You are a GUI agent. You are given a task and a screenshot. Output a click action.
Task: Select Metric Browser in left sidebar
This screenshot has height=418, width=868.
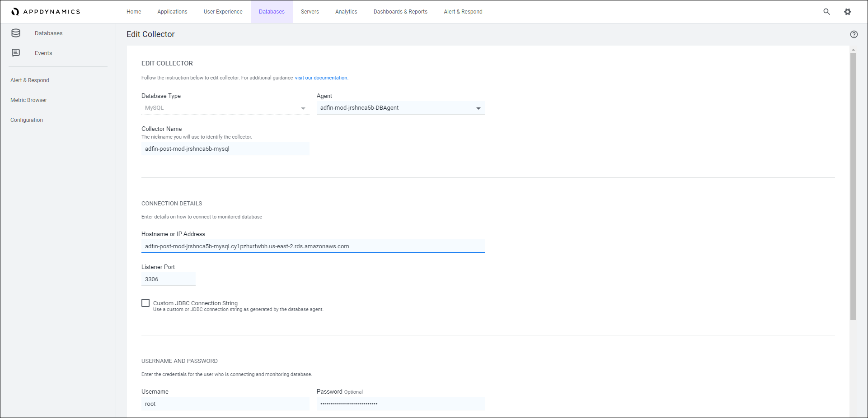[28, 100]
